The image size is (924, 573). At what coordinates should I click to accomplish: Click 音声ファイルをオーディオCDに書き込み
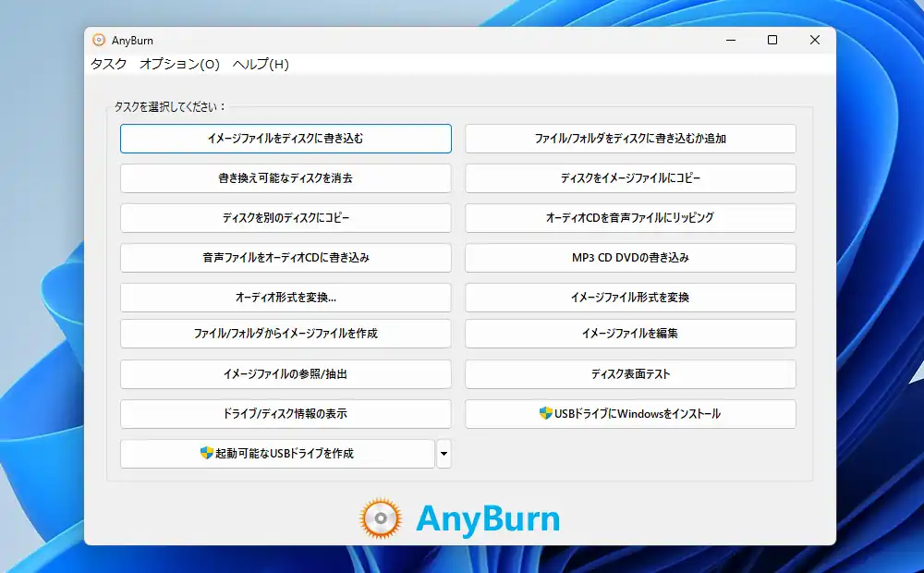point(286,258)
